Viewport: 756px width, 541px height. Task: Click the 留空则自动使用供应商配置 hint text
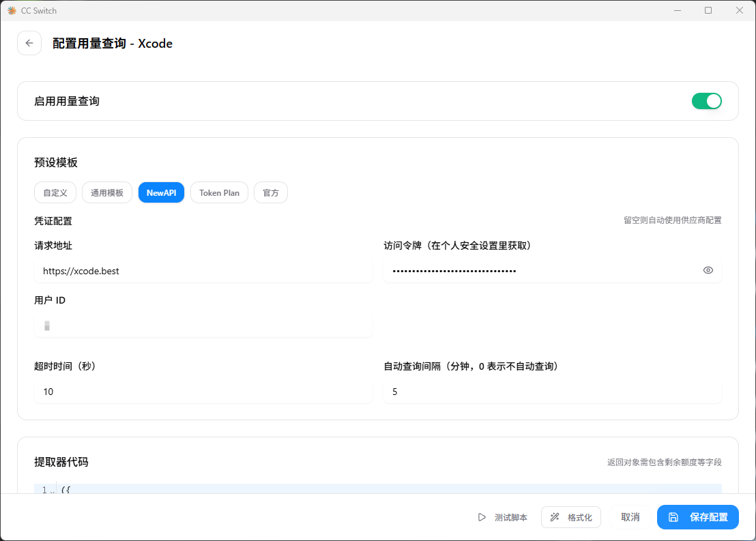pyautogui.click(x=673, y=220)
